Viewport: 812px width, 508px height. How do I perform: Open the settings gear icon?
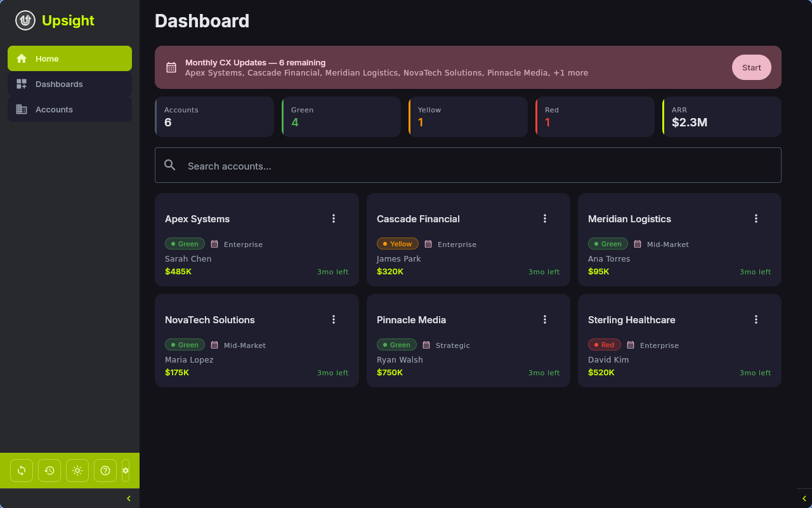coord(125,470)
